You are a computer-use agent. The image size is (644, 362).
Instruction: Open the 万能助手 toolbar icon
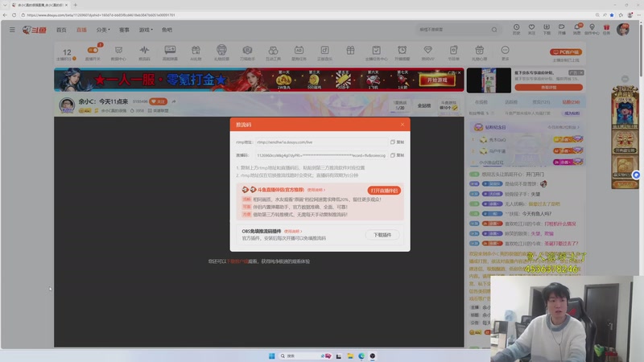247,52
